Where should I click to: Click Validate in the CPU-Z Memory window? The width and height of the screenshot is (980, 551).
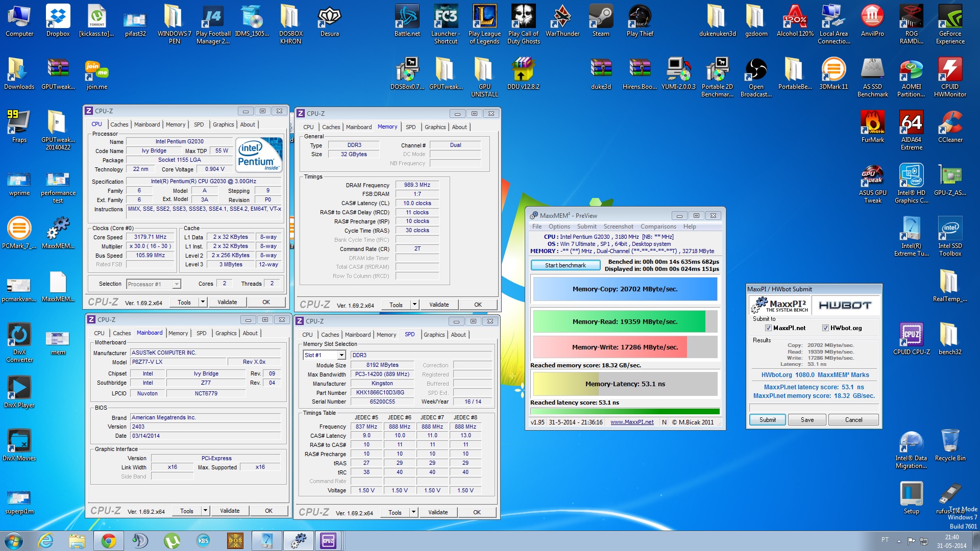[x=438, y=305]
